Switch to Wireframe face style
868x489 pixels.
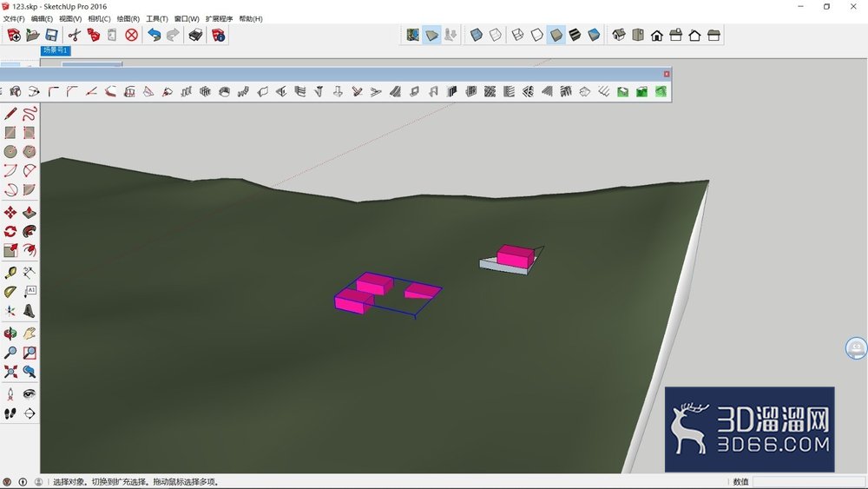point(517,35)
